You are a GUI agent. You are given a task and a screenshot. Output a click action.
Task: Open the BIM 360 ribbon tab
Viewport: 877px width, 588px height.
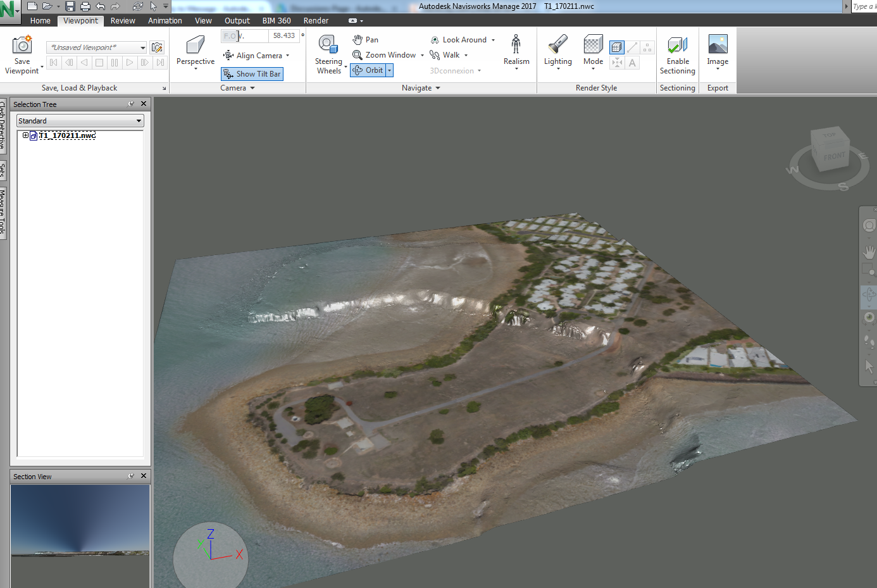click(x=277, y=20)
